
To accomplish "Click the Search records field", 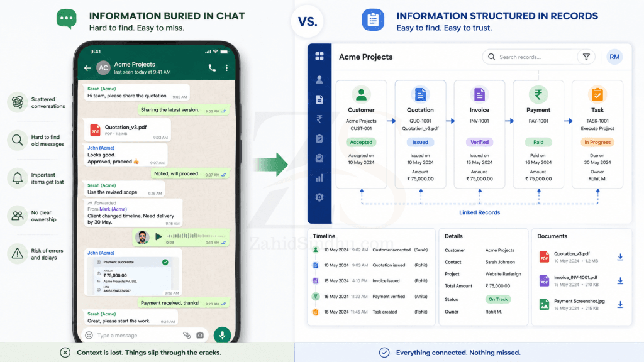I will pos(530,57).
